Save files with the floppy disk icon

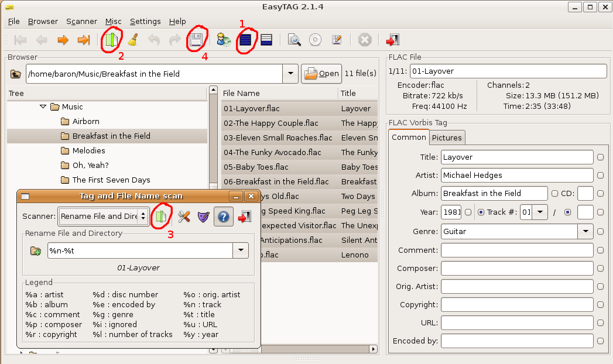(x=196, y=40)
